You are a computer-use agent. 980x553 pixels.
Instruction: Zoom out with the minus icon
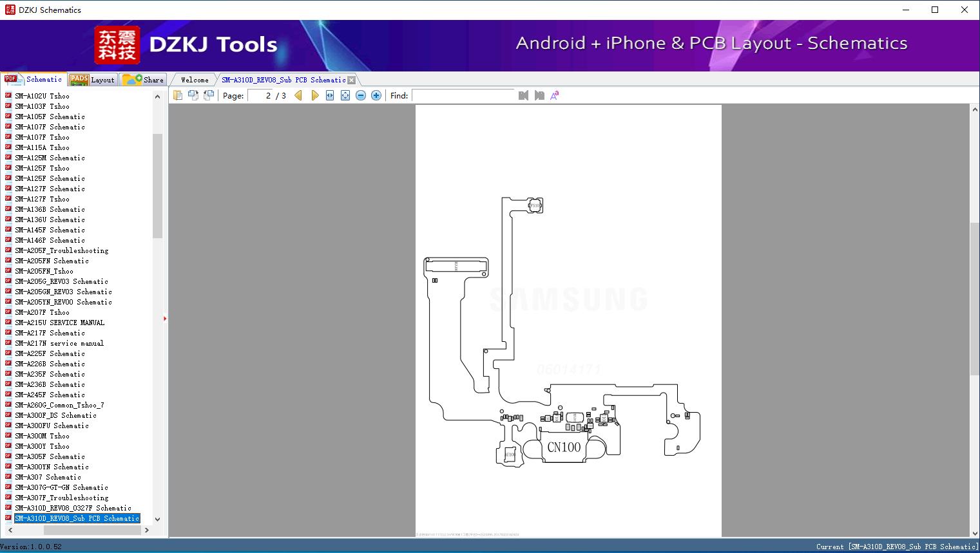[361, 95]
